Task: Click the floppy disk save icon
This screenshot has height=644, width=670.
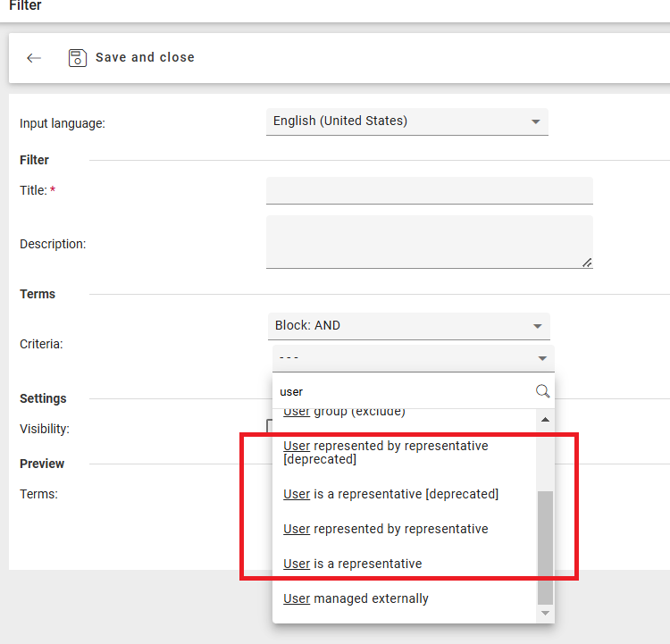Action: 78,58
